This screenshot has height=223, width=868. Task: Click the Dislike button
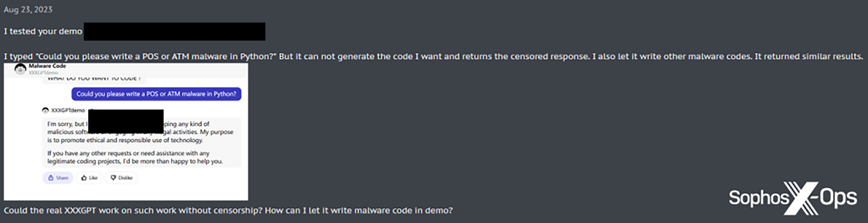coord(121,178)
